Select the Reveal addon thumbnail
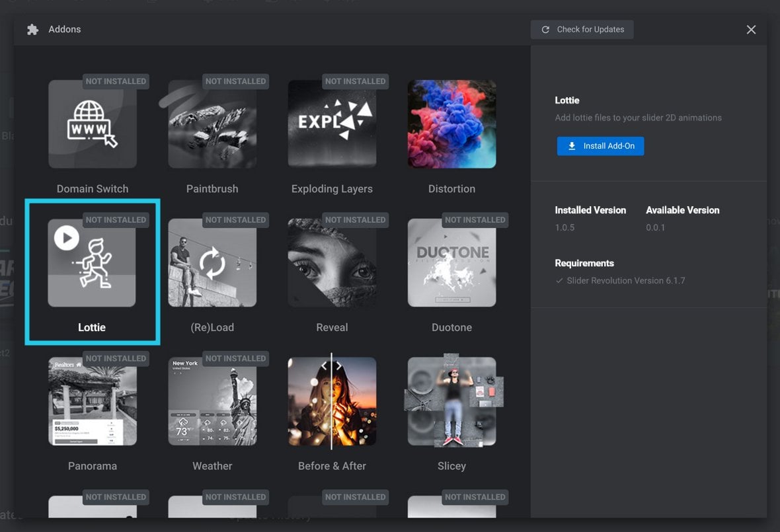780x532 pixels. (x=332, y=262)
